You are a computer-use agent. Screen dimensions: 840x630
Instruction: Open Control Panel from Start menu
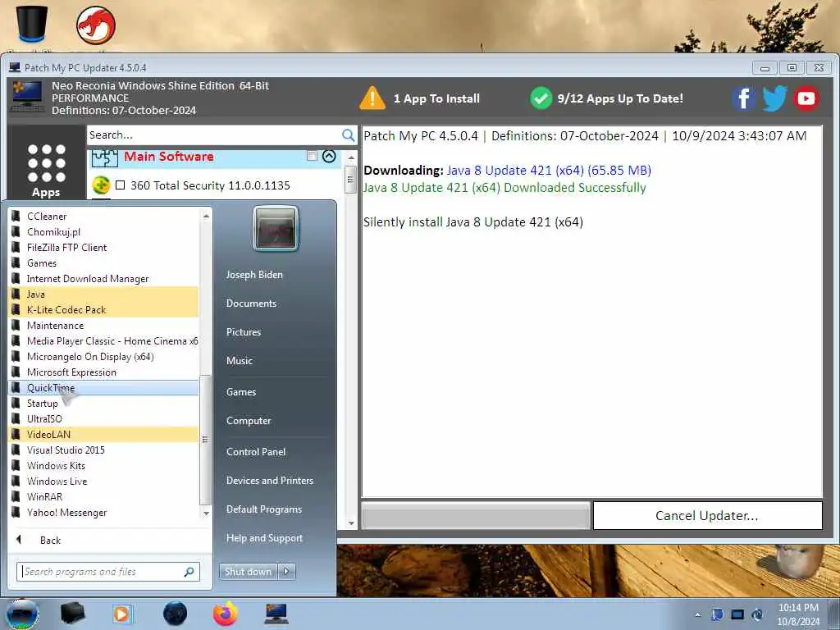tap(256, 452)
